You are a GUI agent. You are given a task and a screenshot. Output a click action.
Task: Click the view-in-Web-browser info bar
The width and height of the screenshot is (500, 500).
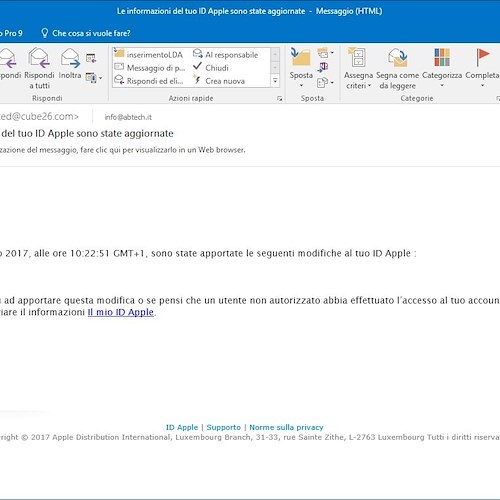click(123, 150)
